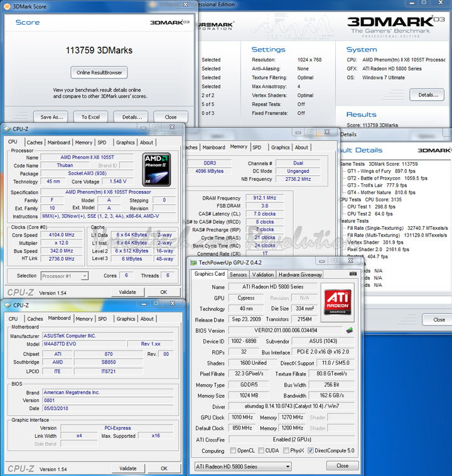Open the Validation tab in GPU-Z
Screen dimensions: 452x476
(x=263, y=274)
